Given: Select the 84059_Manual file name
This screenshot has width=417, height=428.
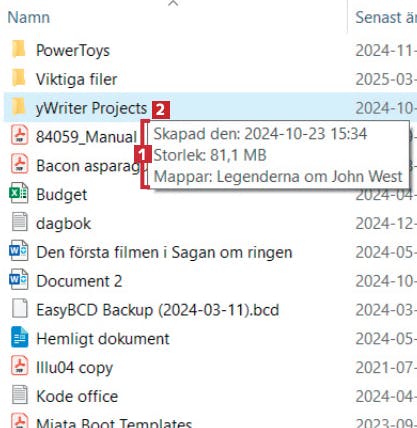Looking at the screenshot, I should pos(86,137).
